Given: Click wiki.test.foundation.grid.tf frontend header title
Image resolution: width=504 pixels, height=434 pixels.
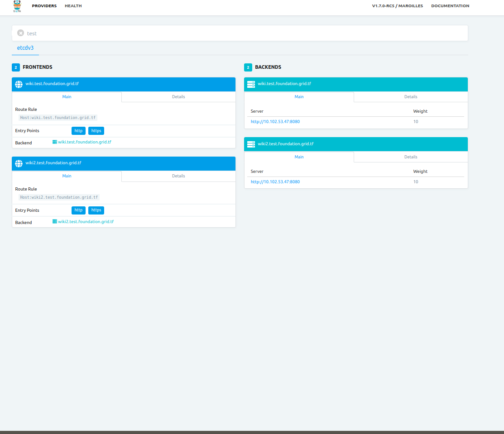Looking at the screenshot, I should pyautogui.click(x=52, y=84).
